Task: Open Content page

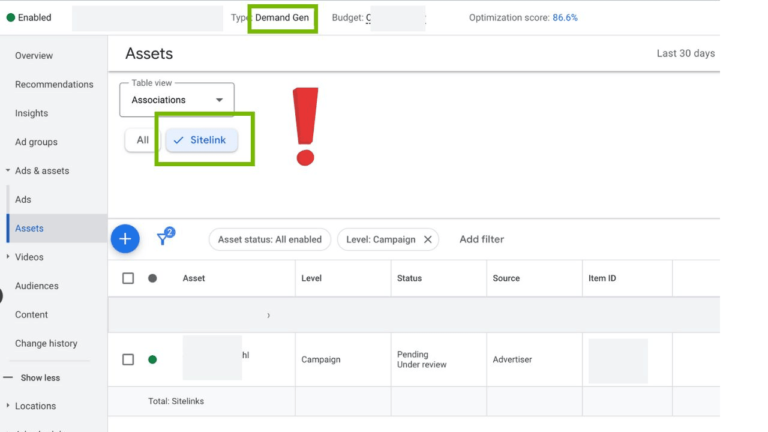Action: 31,314
